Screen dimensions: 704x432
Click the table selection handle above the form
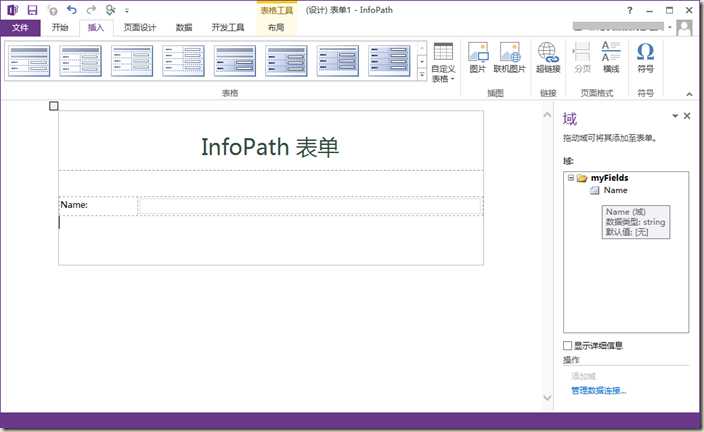pyautogui.click(x=54, y=106)
